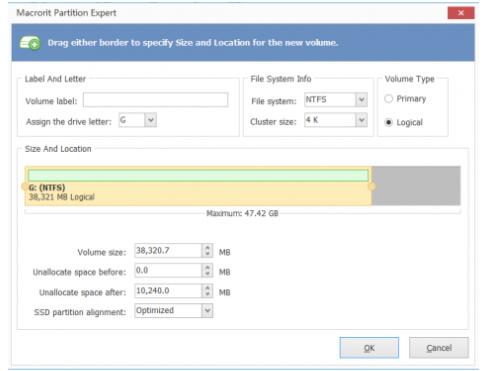488x371 pixels.
Task: Select the Primary volume type
Action: pos(388,99)
